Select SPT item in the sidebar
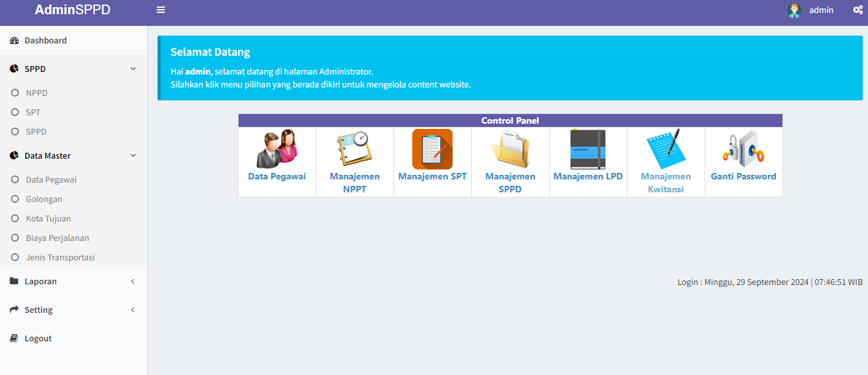 coord(33,112)
